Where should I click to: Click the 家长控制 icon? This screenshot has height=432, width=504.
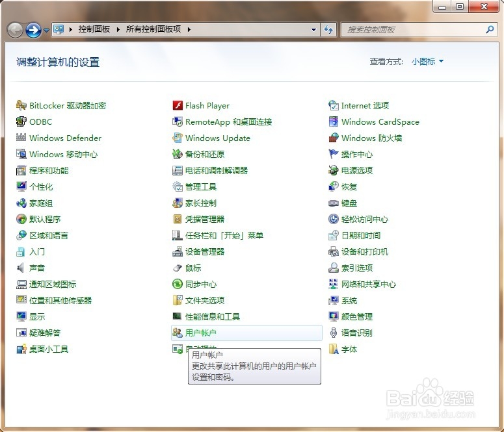(178, 203)
